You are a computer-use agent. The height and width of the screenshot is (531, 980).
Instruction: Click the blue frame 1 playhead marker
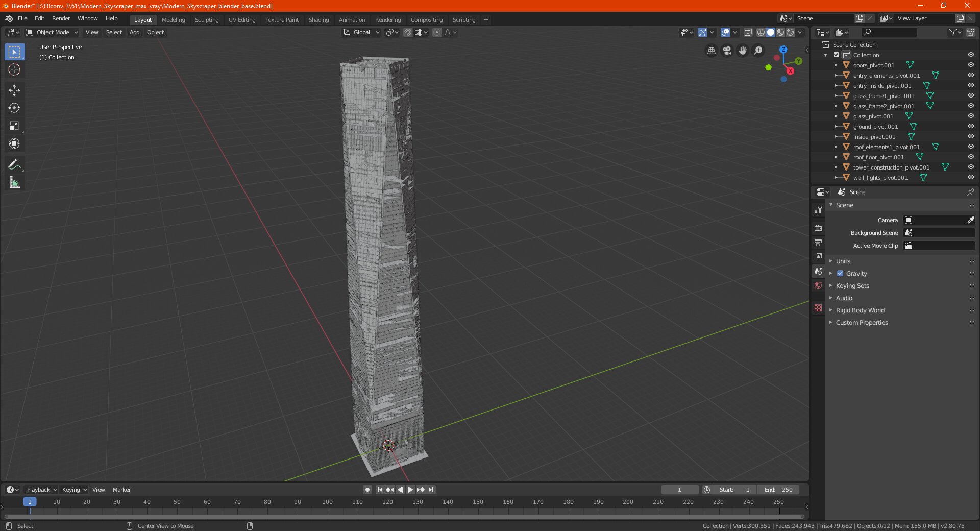pos(30,502)
